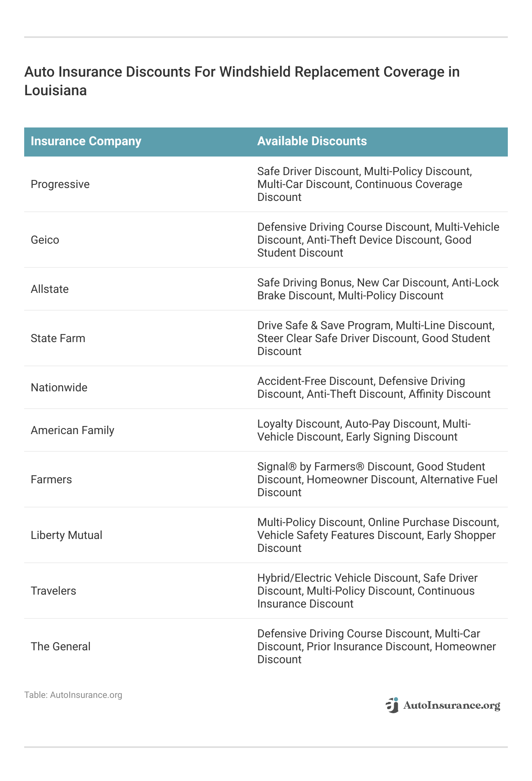Click the State Farm row label
Viewport: 532px width, 781px height.
58,338
